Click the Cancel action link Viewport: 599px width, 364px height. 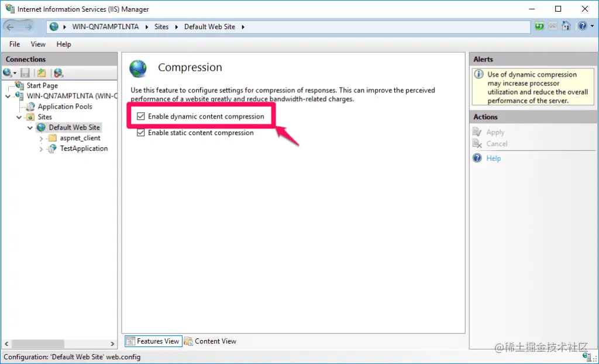(x=497, y=144)
